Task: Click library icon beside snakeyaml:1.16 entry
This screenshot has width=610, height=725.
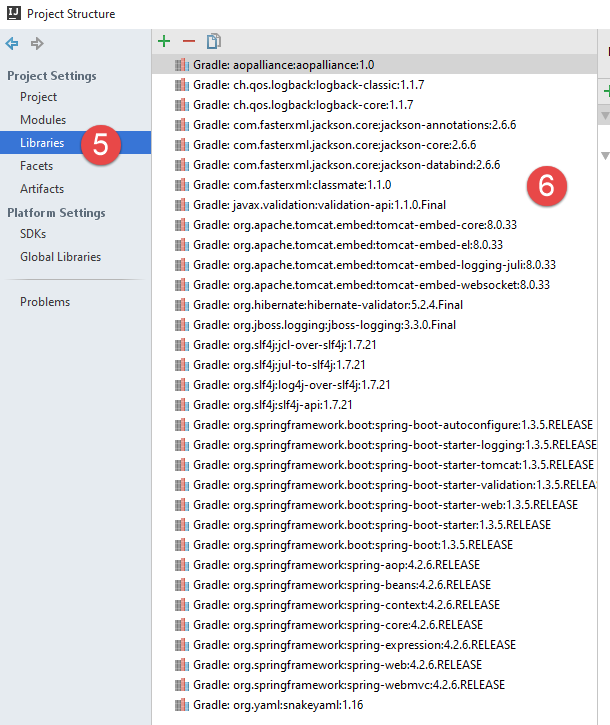Action: pyautogui.click(x=181, y=705)
